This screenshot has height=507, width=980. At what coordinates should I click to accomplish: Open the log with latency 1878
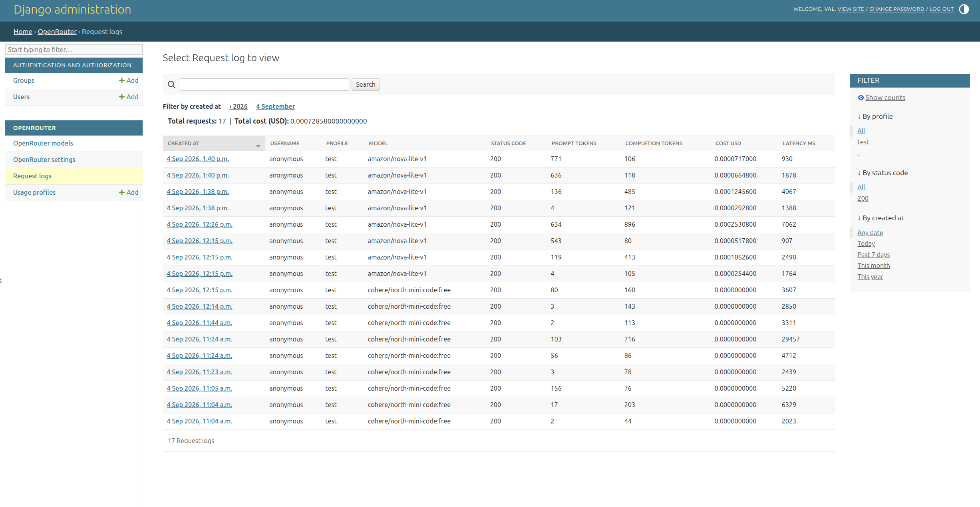[x=198, y=175]
